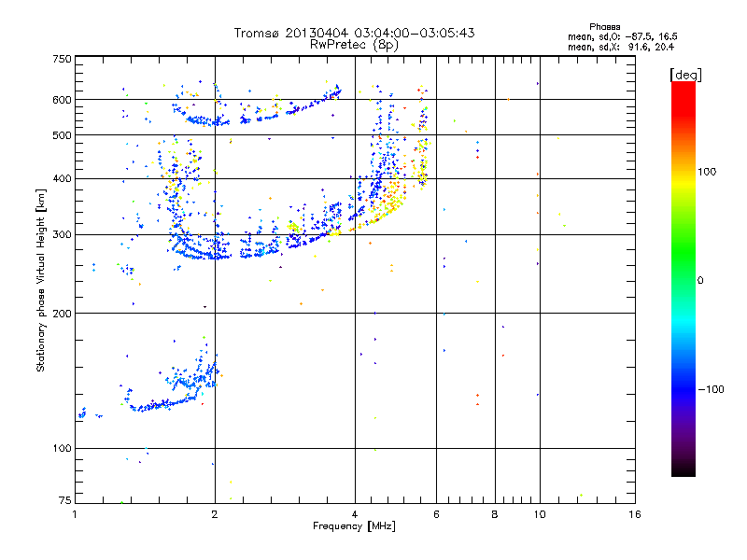Click the '[deg]' colorbar unit label

click(685, 76)
